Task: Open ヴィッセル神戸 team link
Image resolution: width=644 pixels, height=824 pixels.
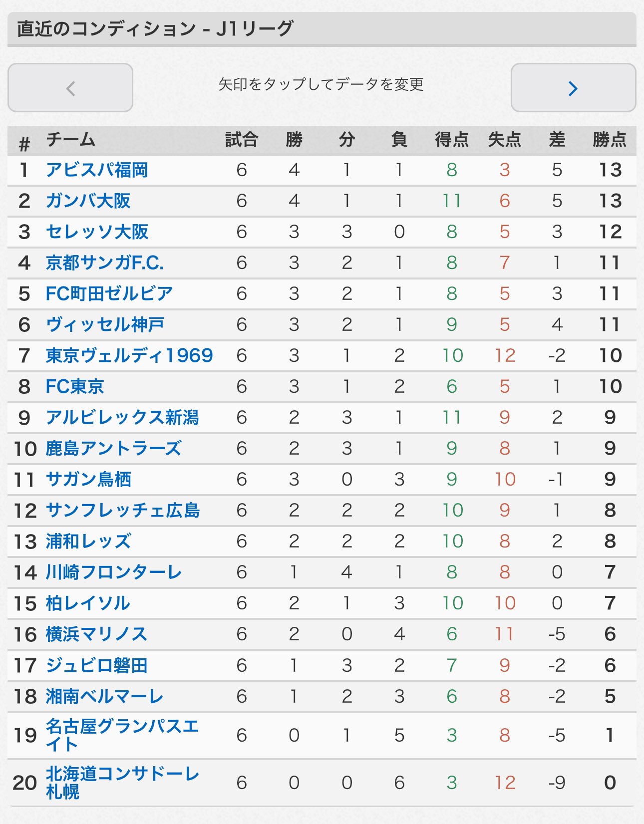Action: click(x=105, y=325)
